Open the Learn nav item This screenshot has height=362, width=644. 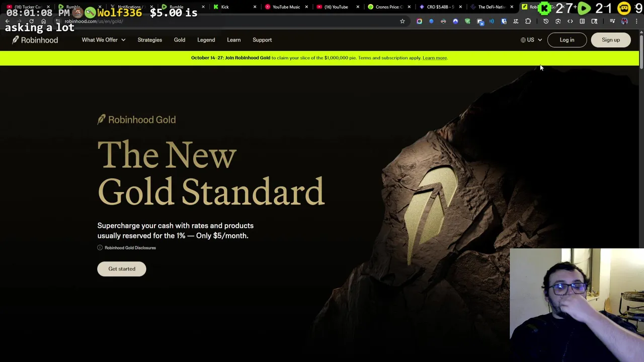coord(234,40)
